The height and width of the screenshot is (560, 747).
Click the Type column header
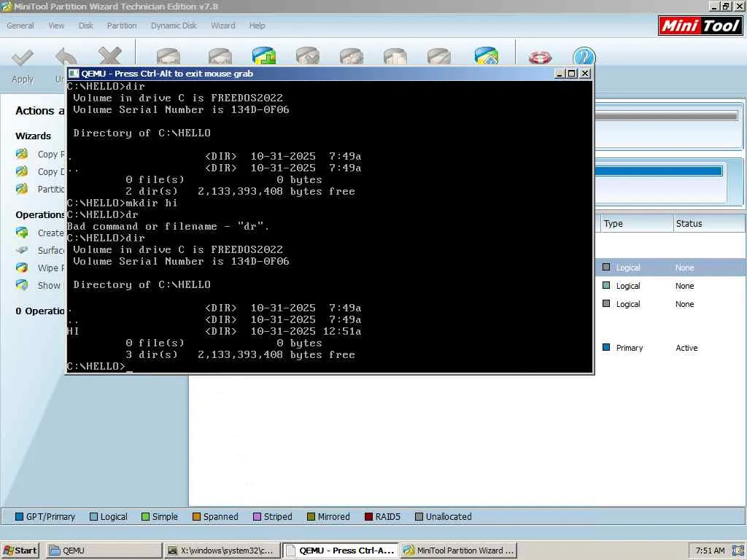click(635, 223)
